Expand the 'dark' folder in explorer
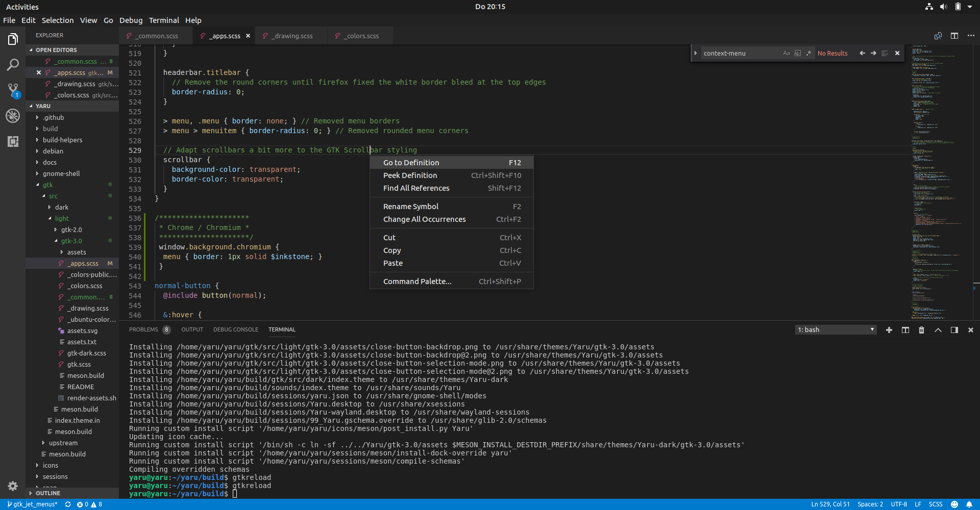Viewport: 980px width, 510px height. [61, 207]
